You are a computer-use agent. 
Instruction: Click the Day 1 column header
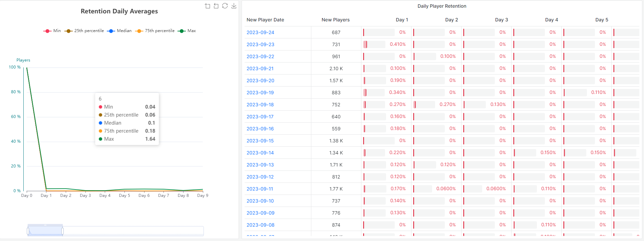402,20
